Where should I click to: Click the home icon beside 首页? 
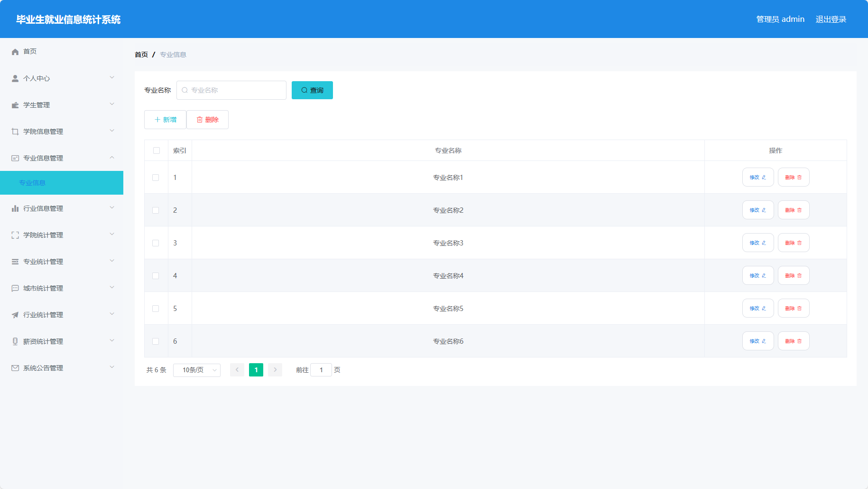pos(15,52)
